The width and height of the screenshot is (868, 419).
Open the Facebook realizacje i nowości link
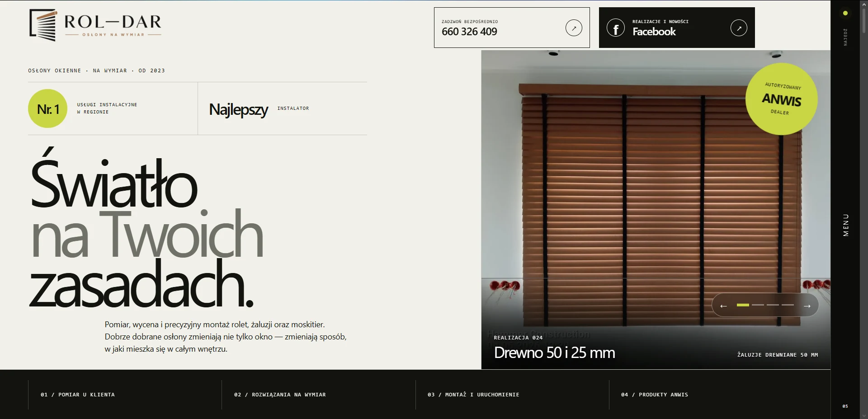(x=677, y=28)
